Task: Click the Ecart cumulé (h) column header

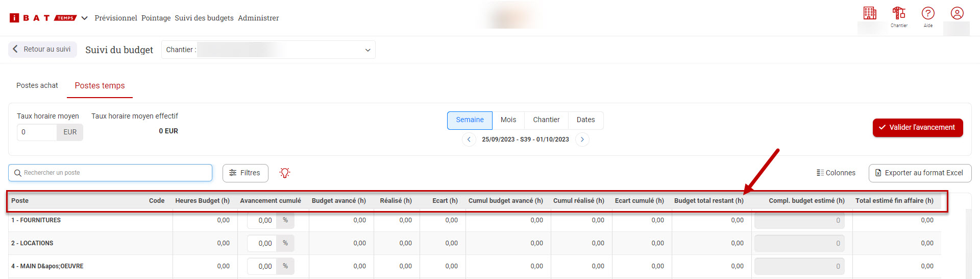Action: coord(640,201)
